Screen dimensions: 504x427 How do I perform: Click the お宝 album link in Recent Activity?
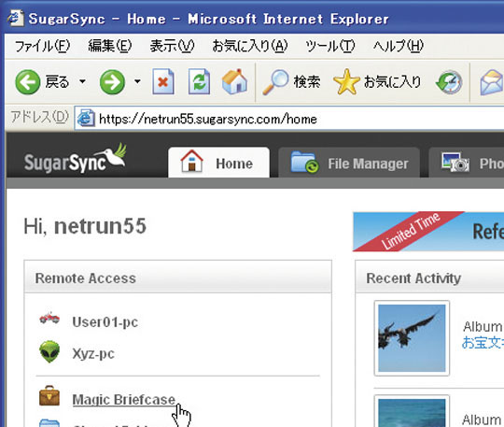483,342
